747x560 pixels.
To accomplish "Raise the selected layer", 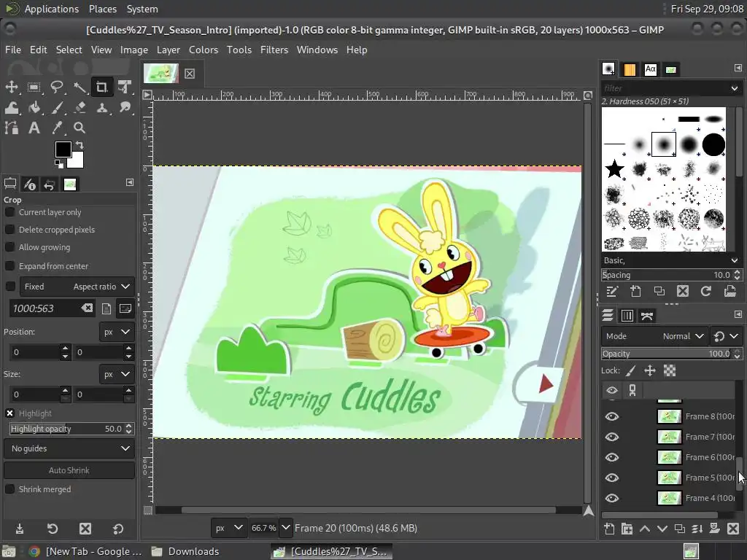I will point(645,529).
